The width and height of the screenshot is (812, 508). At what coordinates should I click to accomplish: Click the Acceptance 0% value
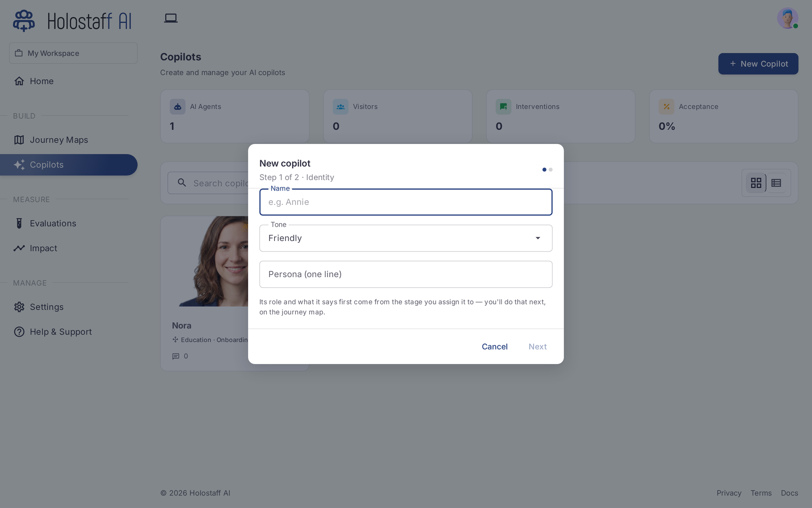667,126
